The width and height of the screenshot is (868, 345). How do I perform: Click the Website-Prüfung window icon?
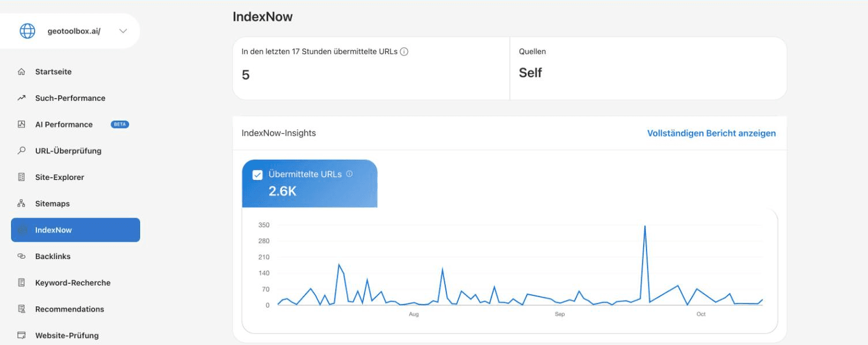(x=21, y=335)
